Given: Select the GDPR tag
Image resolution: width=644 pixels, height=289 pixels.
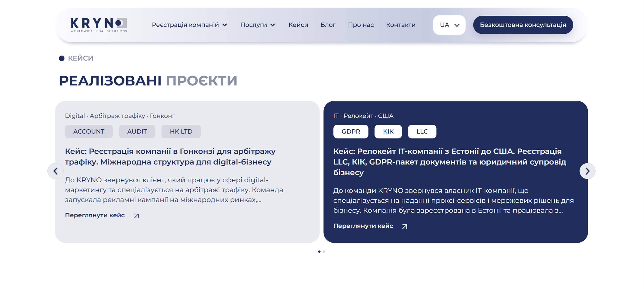Looking at the screenshot, I should [x=351, y=132].
